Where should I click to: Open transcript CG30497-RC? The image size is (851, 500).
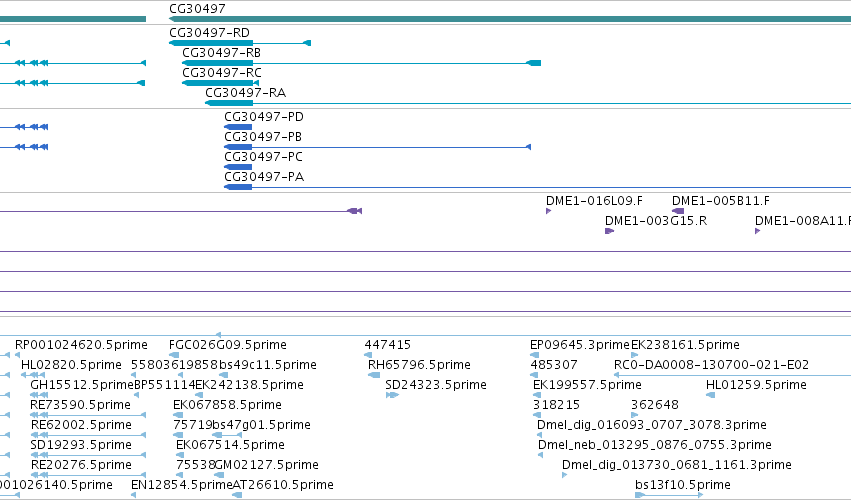coord(222,73)
